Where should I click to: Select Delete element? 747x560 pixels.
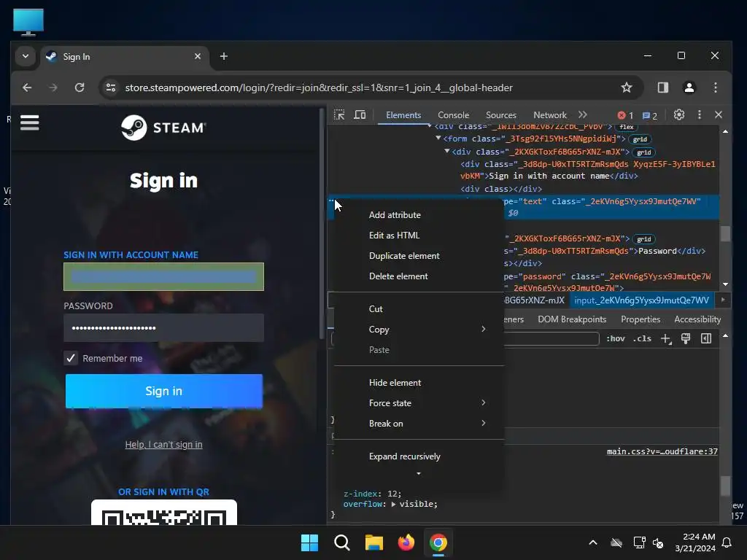point(419,276)
